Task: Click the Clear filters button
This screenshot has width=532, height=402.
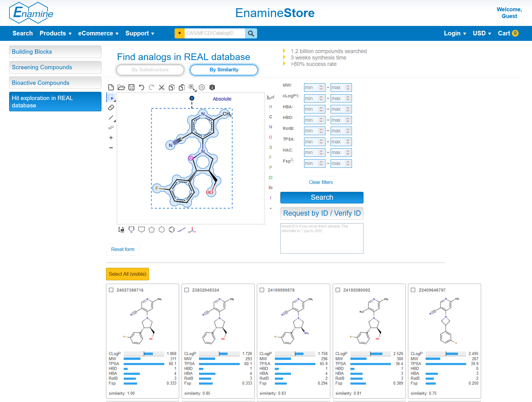Action: [321, 182]
